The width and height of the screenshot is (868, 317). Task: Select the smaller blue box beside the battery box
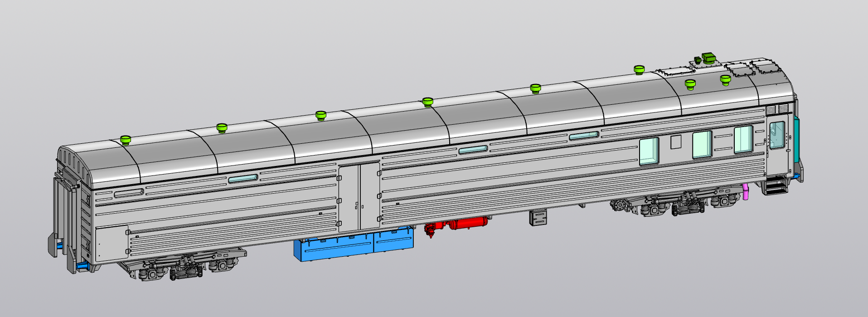click(x=393, y=240)
